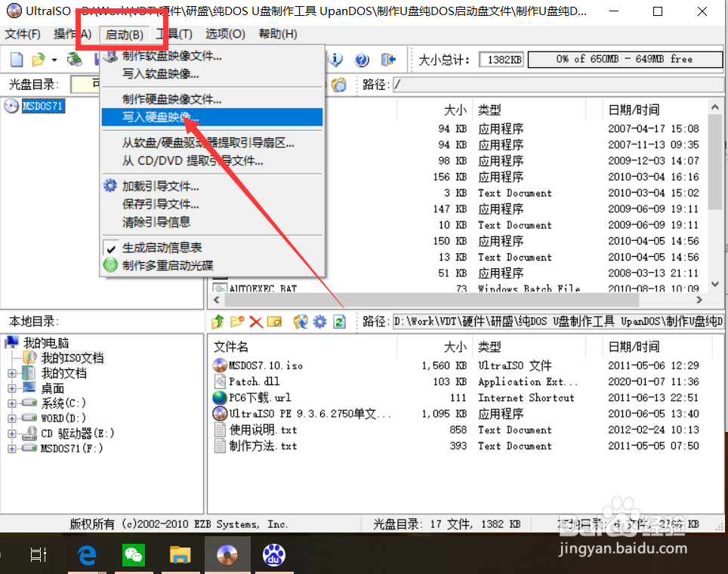Select the file Patch.dll
Screen dimensions: 728x574
[x=254, y=381]
